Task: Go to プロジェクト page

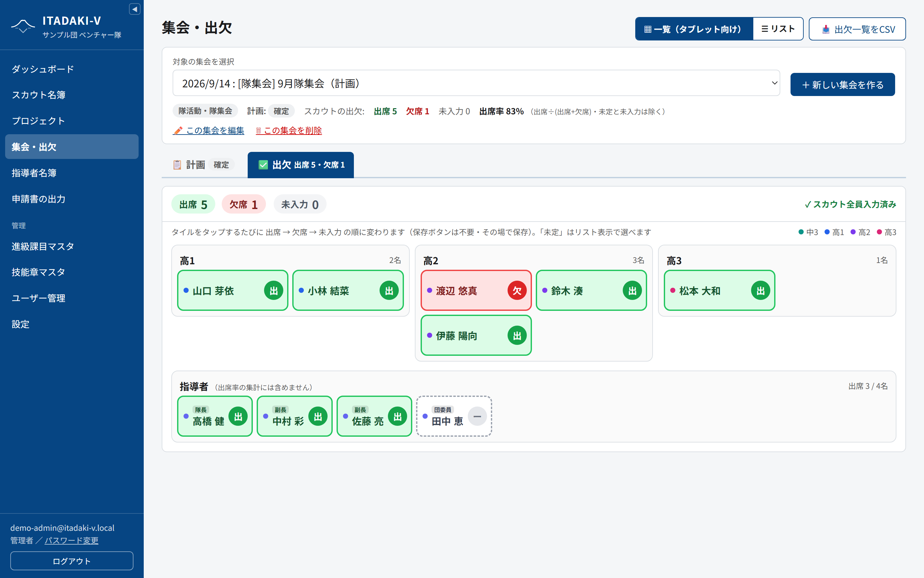Action: coord(72,121)
